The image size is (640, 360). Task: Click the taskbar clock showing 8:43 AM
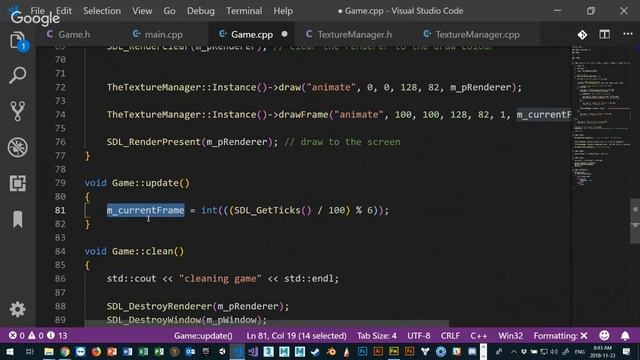point(602,351)
